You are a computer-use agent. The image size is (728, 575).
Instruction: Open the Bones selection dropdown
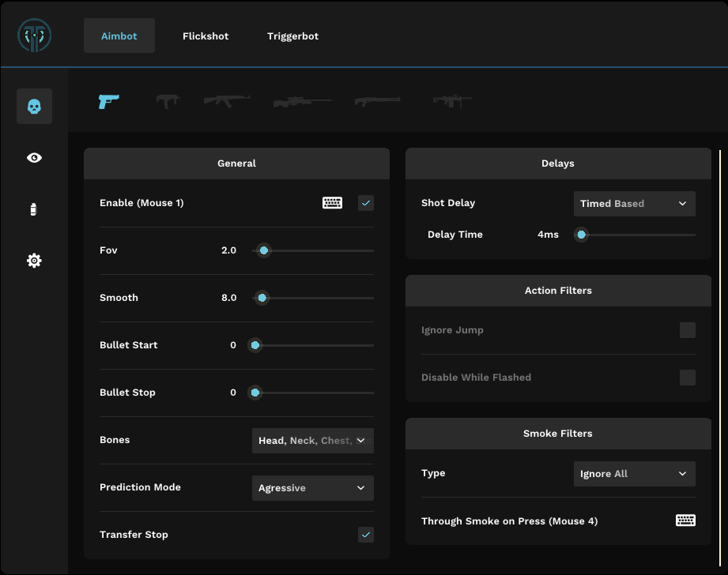pyautogui.click(x=312, y=441)
